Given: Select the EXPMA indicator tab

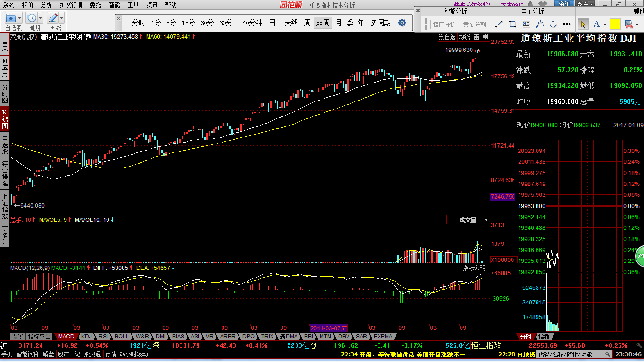Looking at the screenshot, I should coord(383,337).
